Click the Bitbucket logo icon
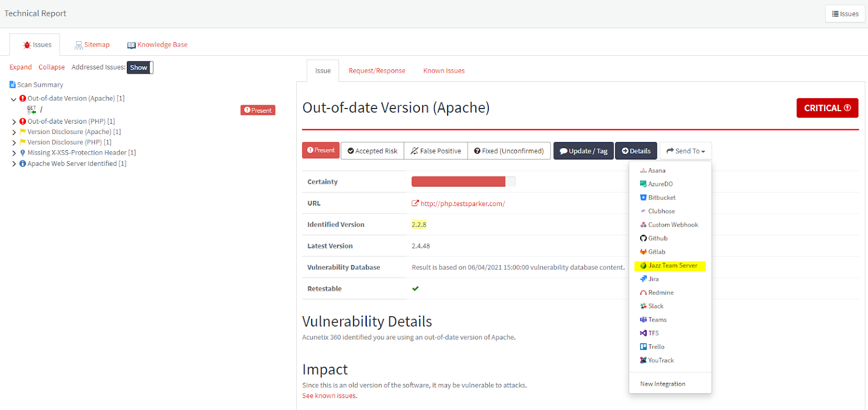Viewport: 868px width, 410px height. point(643,197)
